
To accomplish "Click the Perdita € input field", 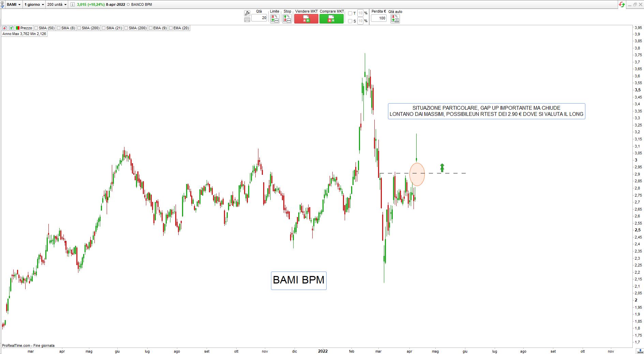I will pyautogui.click(x=378, y=18).
